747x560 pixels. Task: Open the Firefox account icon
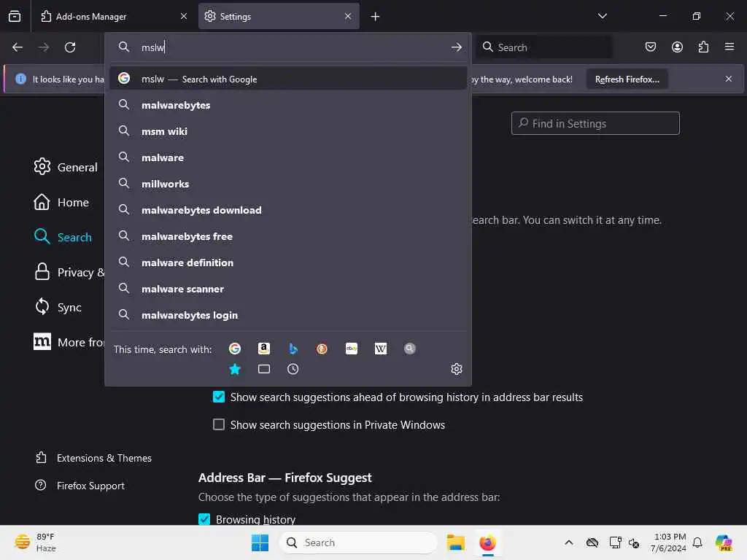pyautogui.click(x=677, y=47)
